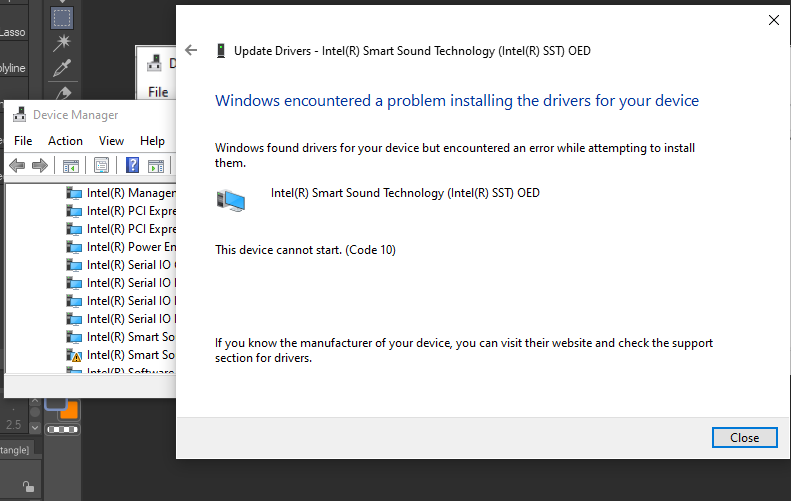Click the computer icon next to the Intel SST OED name
791x501 pixels.
point(231,200)
